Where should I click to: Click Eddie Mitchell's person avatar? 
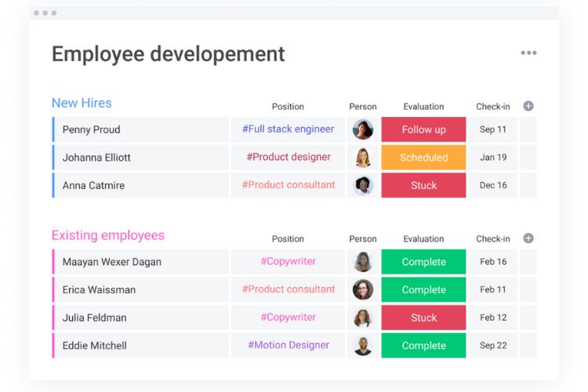click(363, 346)
